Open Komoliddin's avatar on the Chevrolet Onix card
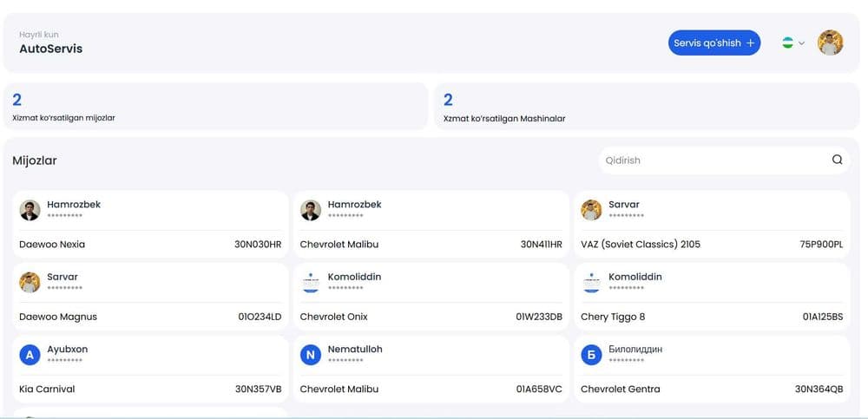 [x=311, y=282]
